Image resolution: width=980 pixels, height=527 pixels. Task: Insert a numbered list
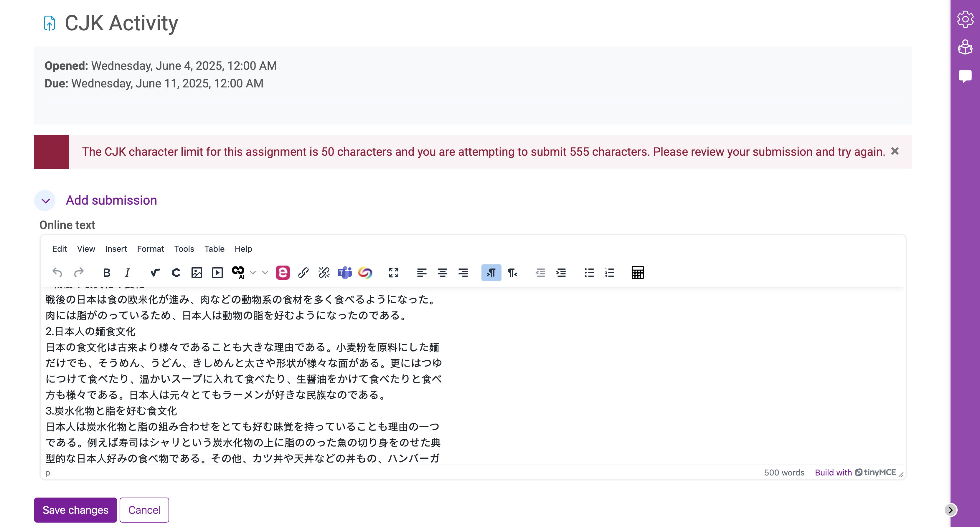click(609, 272)
